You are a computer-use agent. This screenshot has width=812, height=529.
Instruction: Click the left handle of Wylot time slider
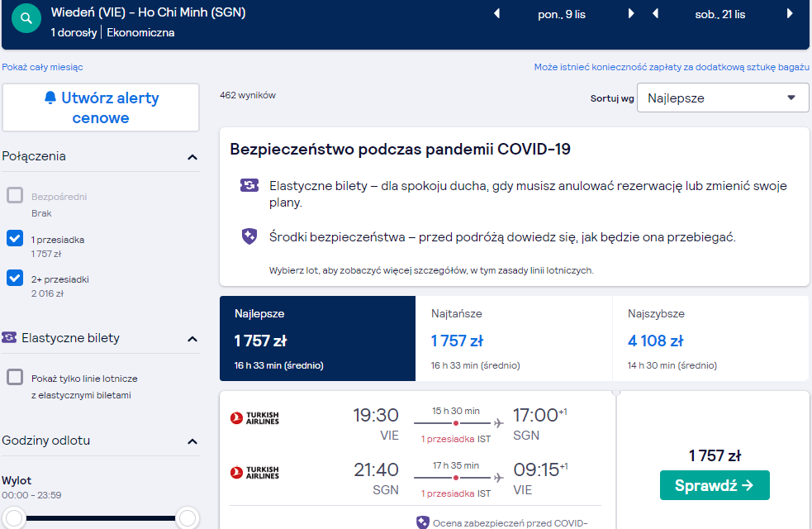click(x=14, y=517)
